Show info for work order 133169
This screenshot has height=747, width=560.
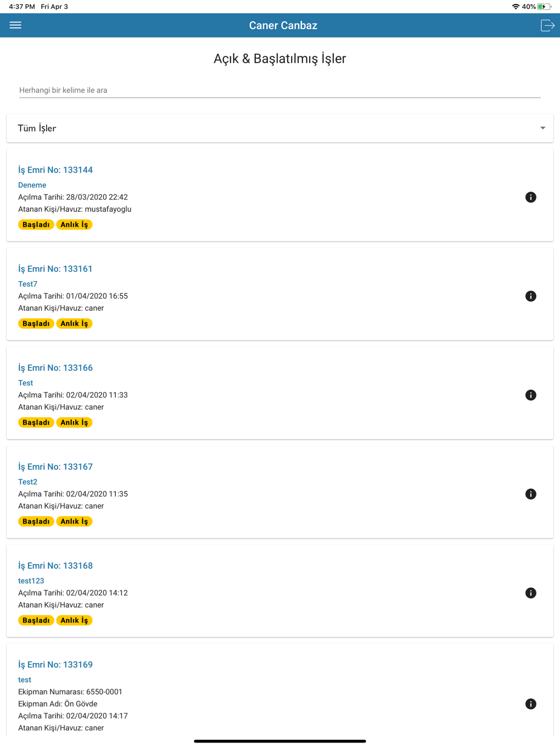point(531,704)
